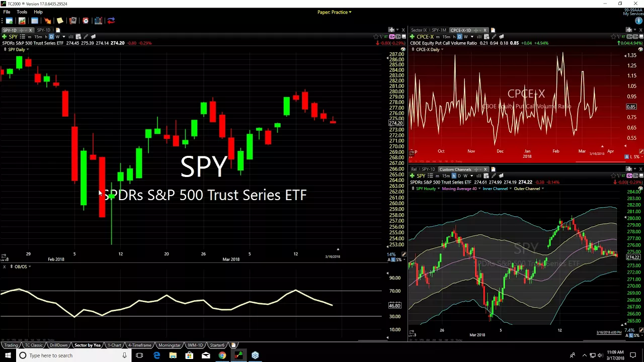Open Paper: Practice account dropdown
644x362 pixels.
(x=335, y=12)
